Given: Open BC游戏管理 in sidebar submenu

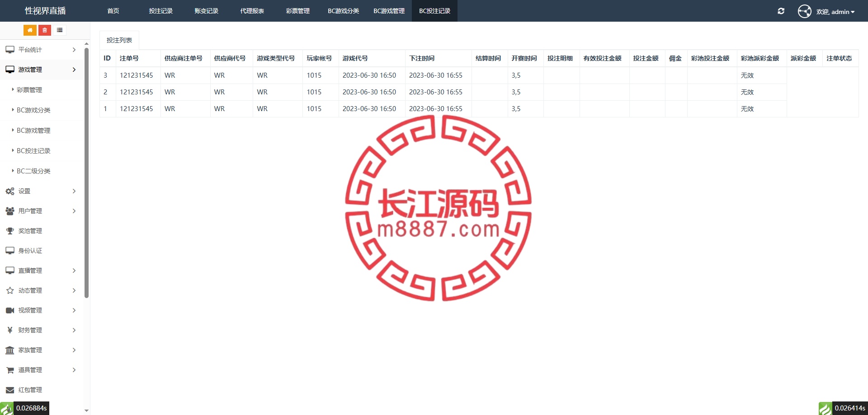Looking at the screenshot, I should 33,131.
